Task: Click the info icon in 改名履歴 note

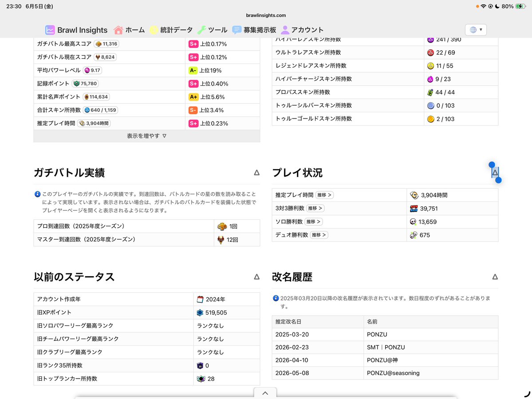Action: click(x=276, y=298)
